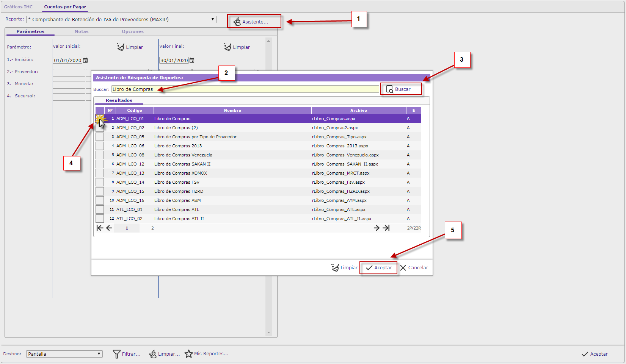Screen dimensions: 626x364
Task: Expand the Reporte dropdown list
Action: click(213, 19)
